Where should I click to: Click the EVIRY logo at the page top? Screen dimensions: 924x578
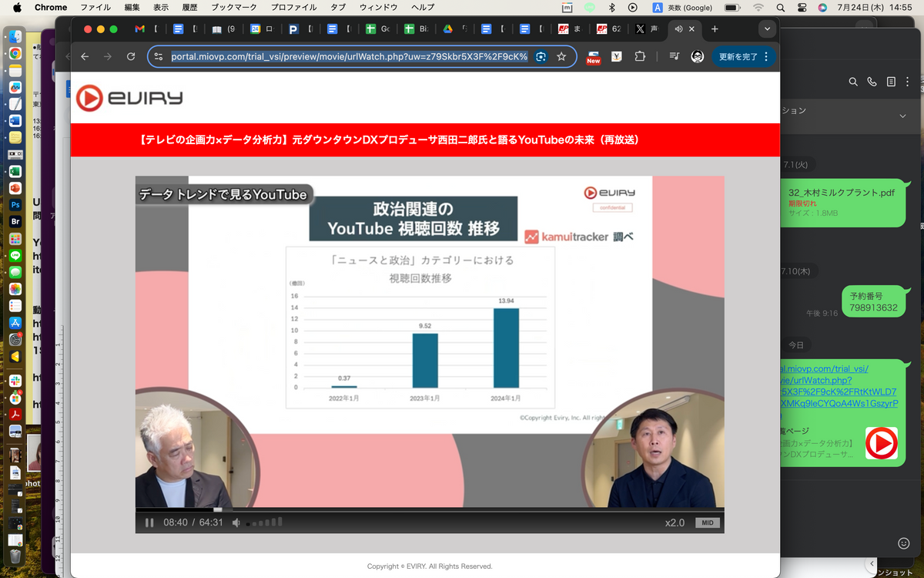[129, 98]
